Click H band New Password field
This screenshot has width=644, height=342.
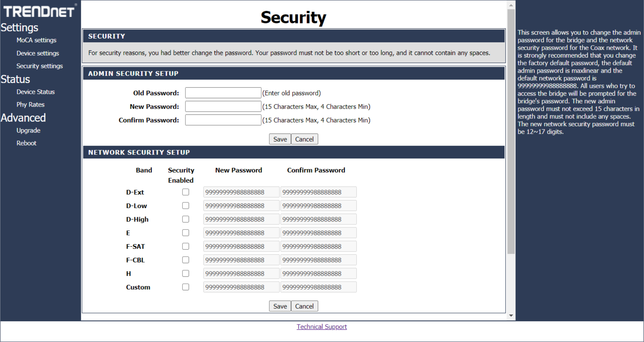click(241, 273)
